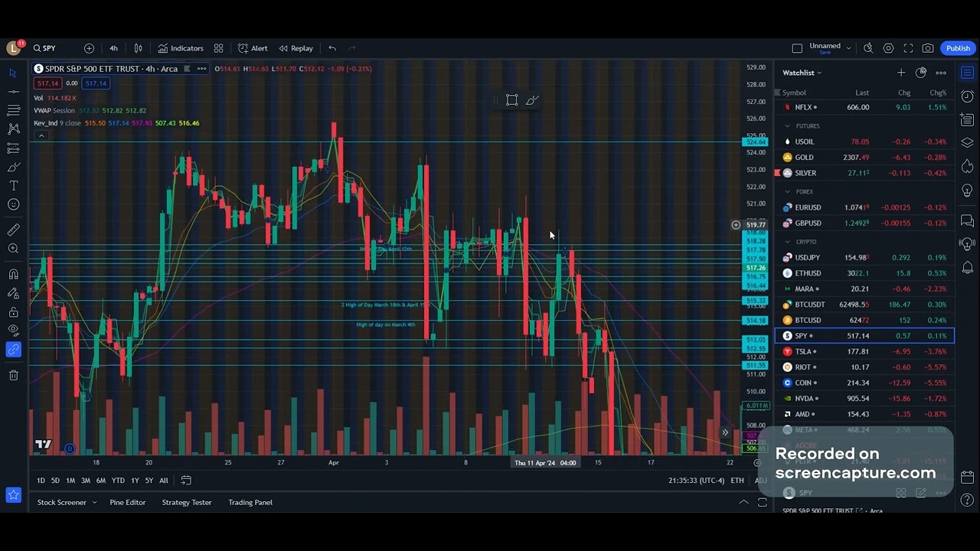Open the go to date calendar icon
Image resolution: width=980 pixels, height=551 pixels.
186,481
